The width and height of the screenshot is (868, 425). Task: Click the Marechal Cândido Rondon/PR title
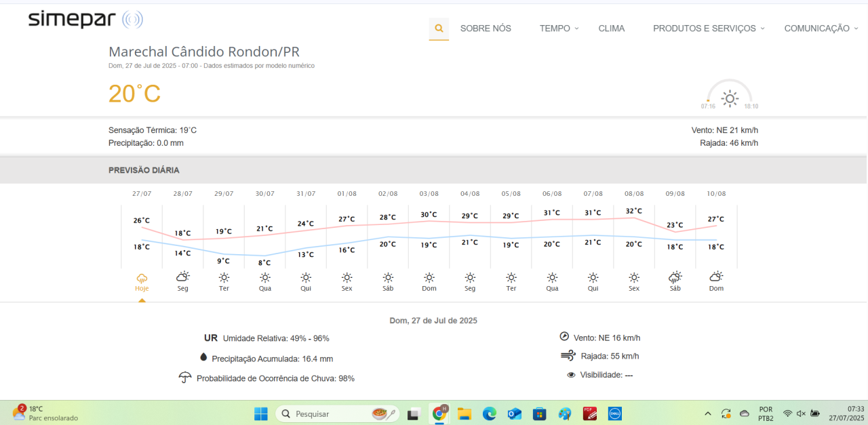pos(204,52)
